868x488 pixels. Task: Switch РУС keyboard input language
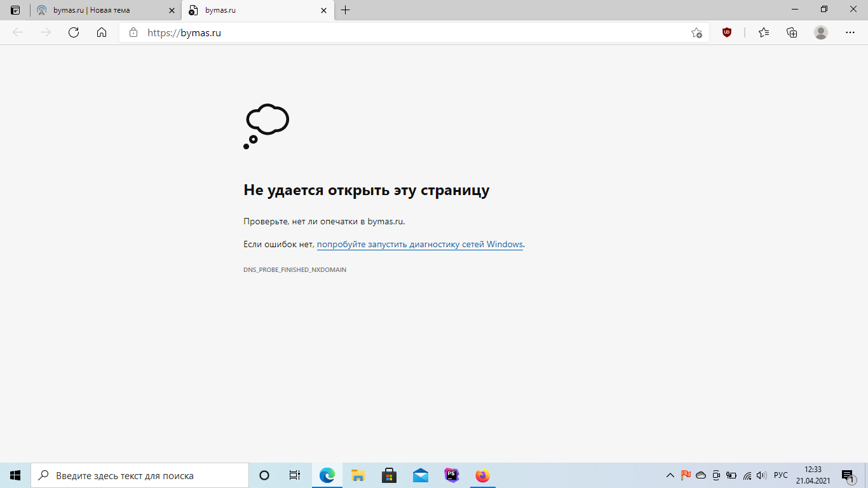(x=780, y=475)
